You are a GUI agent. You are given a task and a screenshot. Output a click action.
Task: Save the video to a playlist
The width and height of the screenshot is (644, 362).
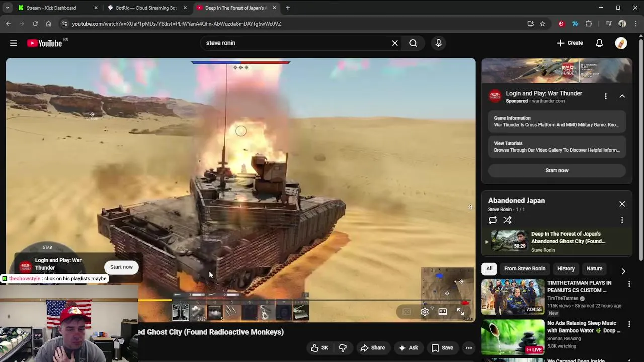point(442,348)
